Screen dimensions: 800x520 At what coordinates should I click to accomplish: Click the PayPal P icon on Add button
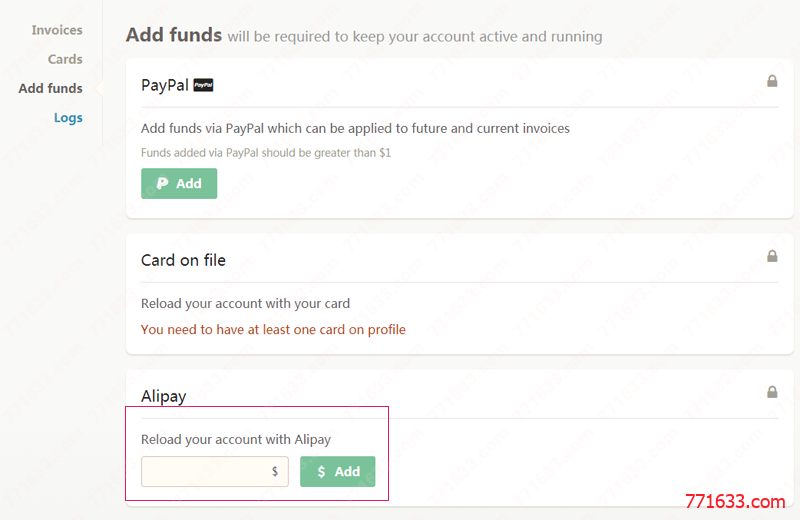coord(163,183)
